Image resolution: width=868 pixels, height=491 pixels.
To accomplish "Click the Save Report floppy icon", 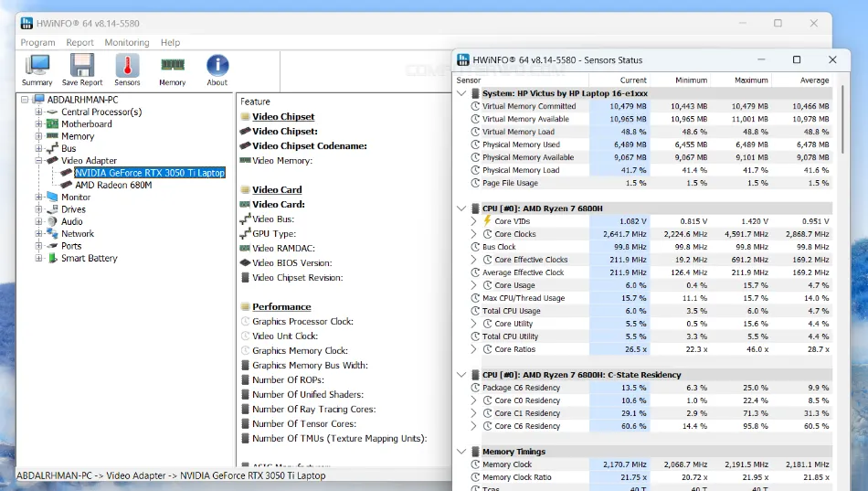I will pyautogui.click(x=82, y=69).
